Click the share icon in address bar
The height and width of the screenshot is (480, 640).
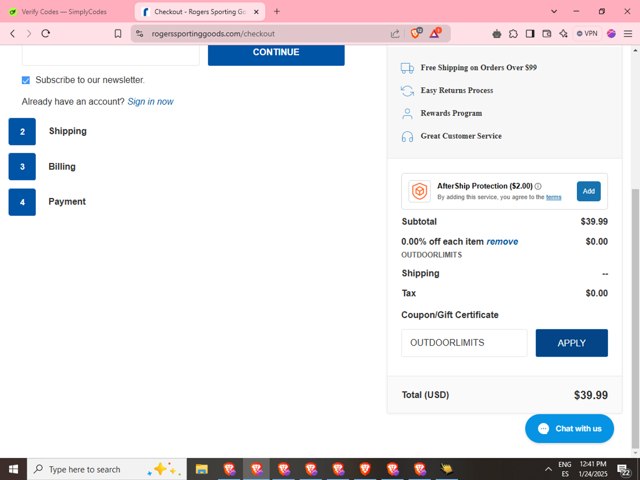click(x=395, y=34)
